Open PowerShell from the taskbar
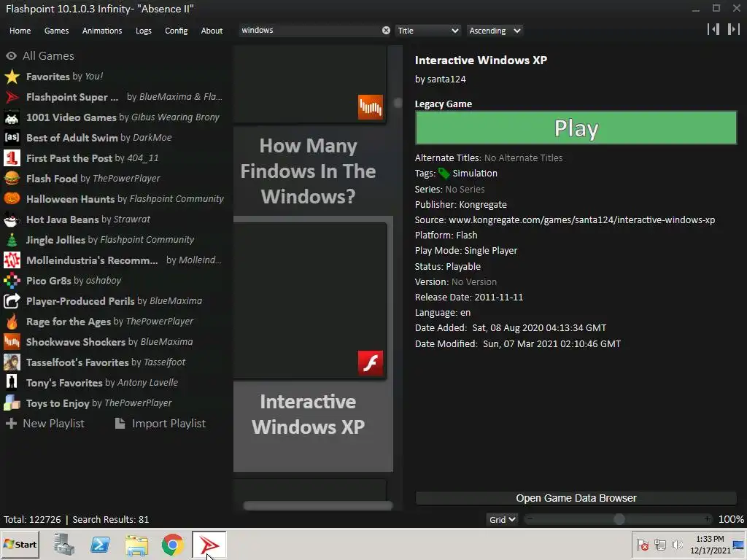This screenshot has width=747, height=560. point(101,544)
